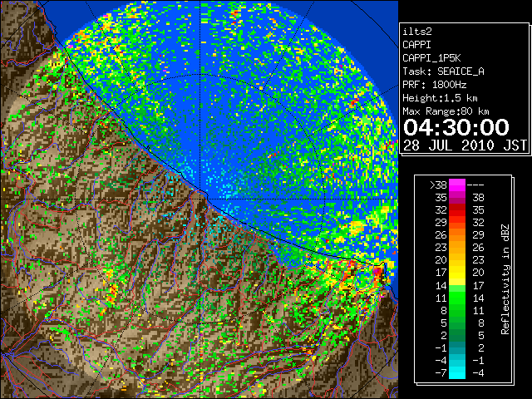Click the '---' legend top-right label
The width and height of the screenshot is (532, 399).
pyautogui.click(x=475, y=185)
